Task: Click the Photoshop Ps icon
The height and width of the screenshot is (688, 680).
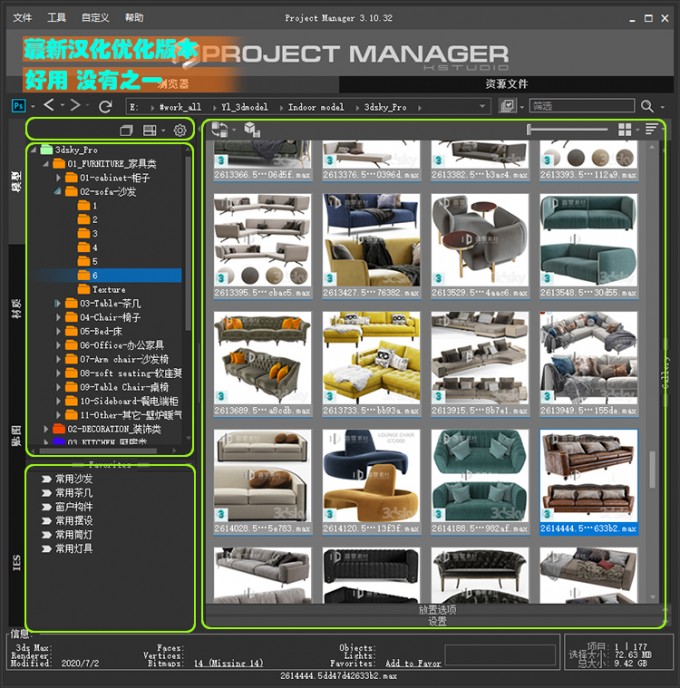Action: tap(18, 106)
